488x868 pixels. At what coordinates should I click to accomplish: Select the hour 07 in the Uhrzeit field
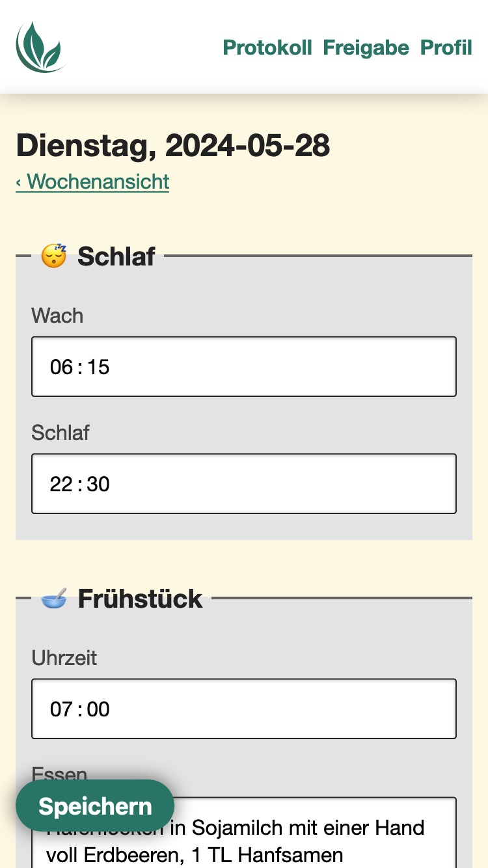pyautogui.click(x=61, y=709)
